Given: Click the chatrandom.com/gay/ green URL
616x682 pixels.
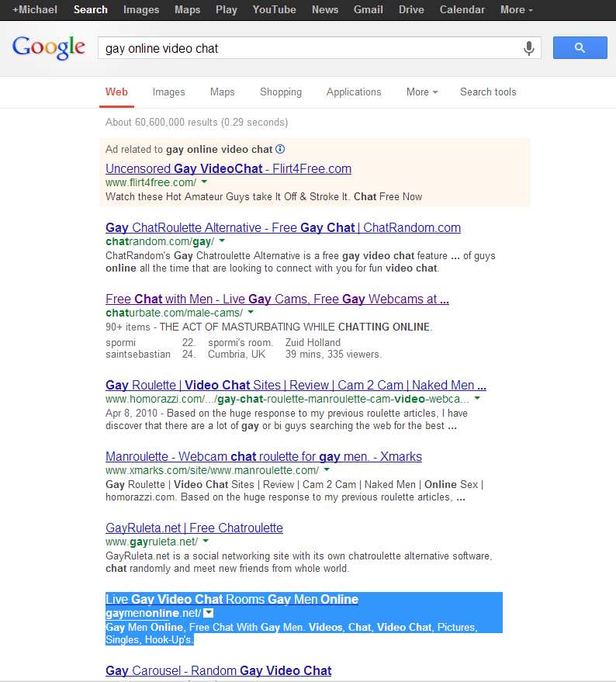Looking at the screenshot, I should coord(160,241).
